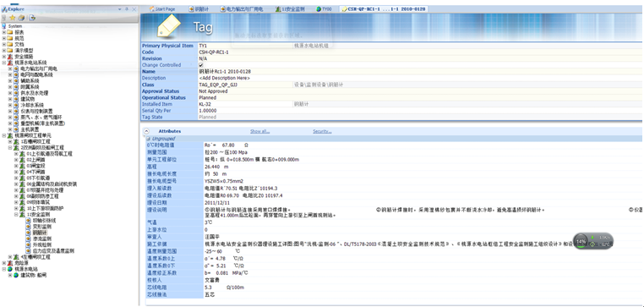Select 渗流监测 item in the tree
The image size is (644, 307).
(x=42, y=238)
